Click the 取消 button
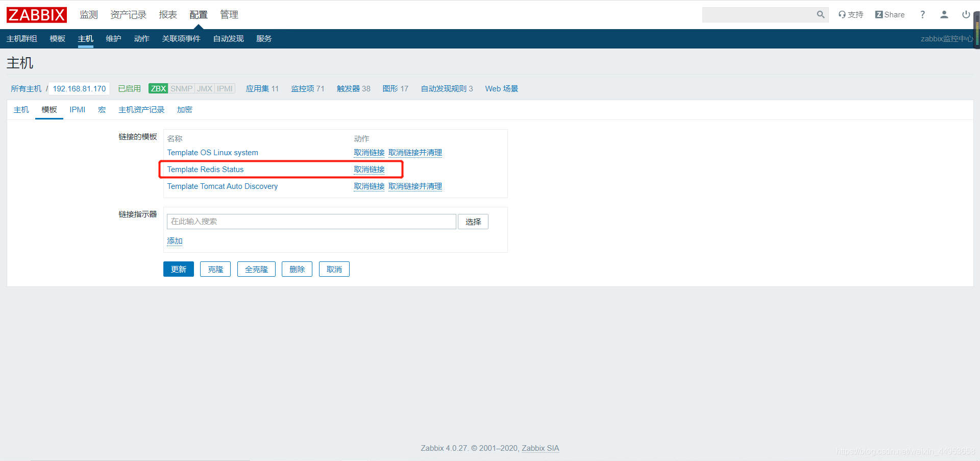The image size is (980, 461). (334, 269)
